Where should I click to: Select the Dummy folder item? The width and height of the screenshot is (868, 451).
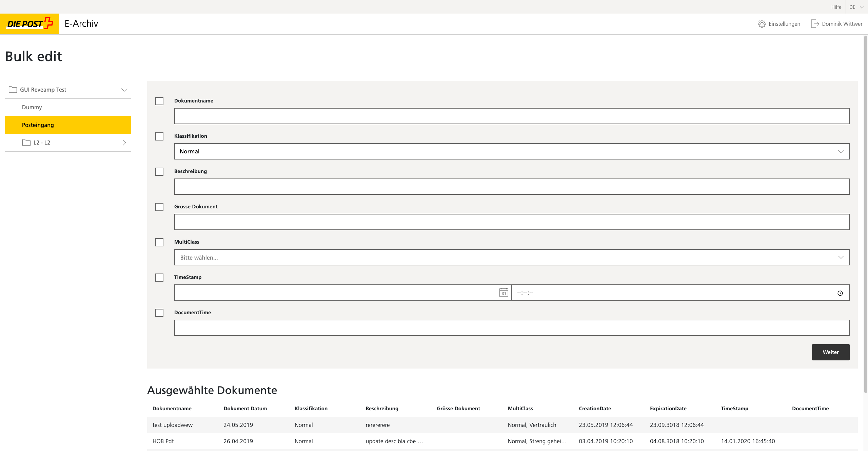pos(68,107)
